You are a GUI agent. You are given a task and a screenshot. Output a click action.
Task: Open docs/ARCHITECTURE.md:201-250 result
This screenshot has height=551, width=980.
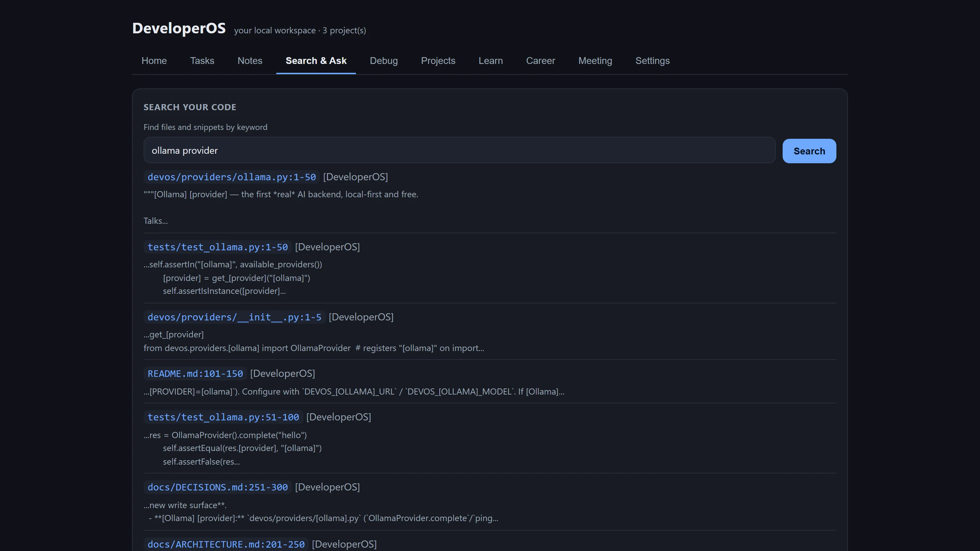click(226, 544)
